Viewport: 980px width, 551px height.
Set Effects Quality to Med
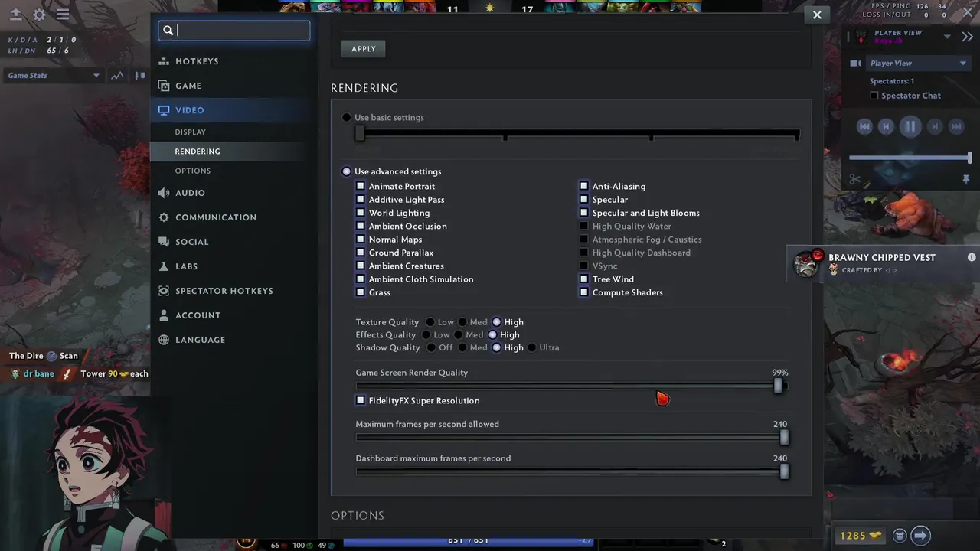click(459, 335)
